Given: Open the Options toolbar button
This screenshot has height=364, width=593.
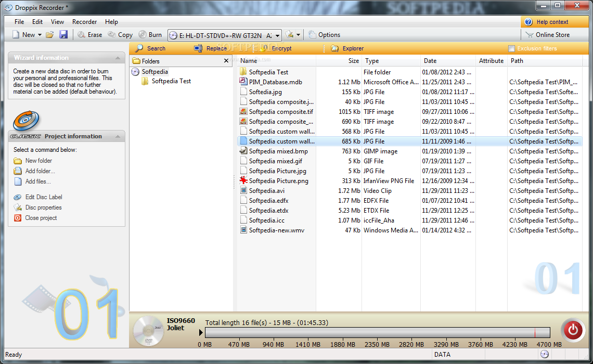Looking at the screenshot, I should [x=324, y=35].
